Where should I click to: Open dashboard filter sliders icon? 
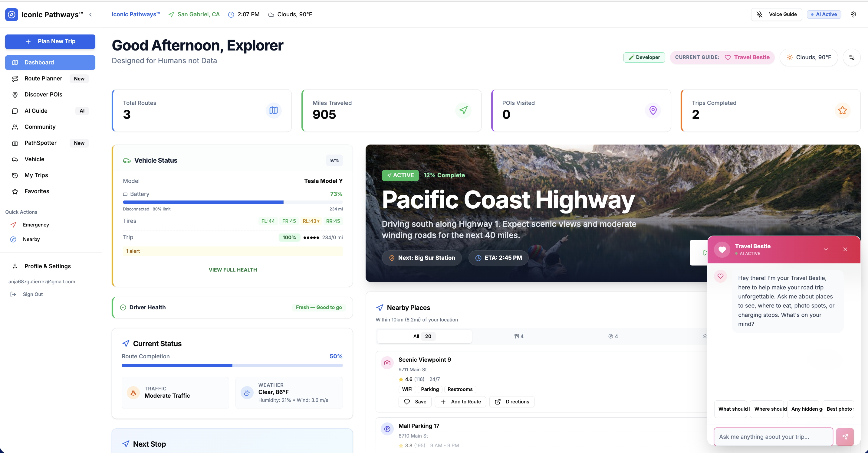(851, 57)
